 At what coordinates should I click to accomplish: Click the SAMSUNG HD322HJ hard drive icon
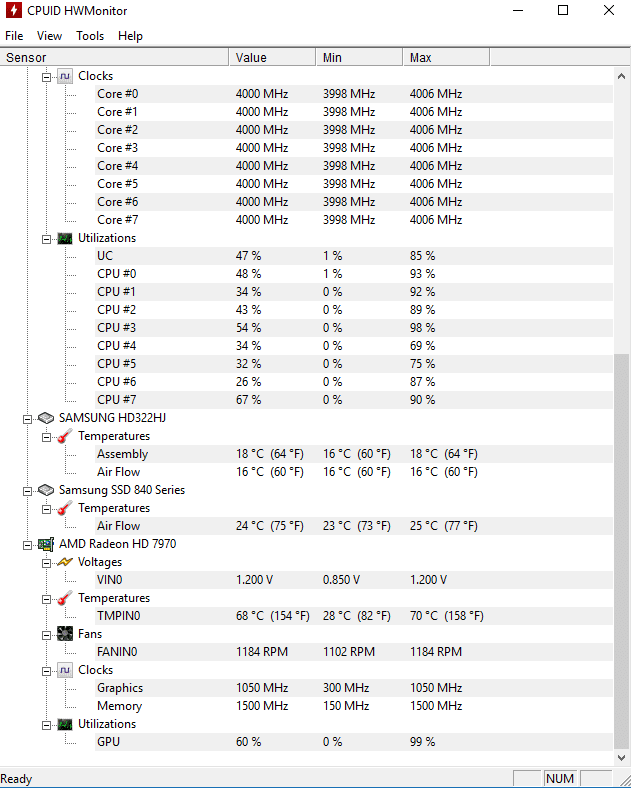point(46,418)
